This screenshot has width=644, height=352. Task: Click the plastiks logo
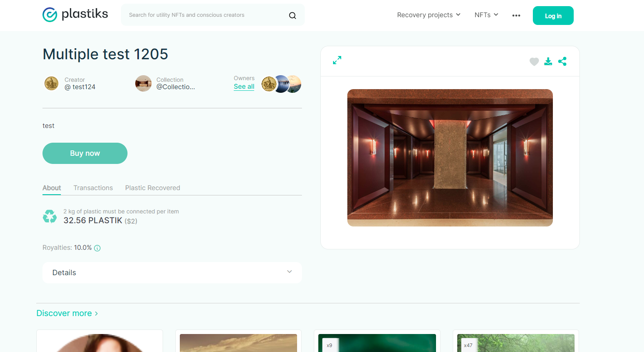(x=75, y=15)
